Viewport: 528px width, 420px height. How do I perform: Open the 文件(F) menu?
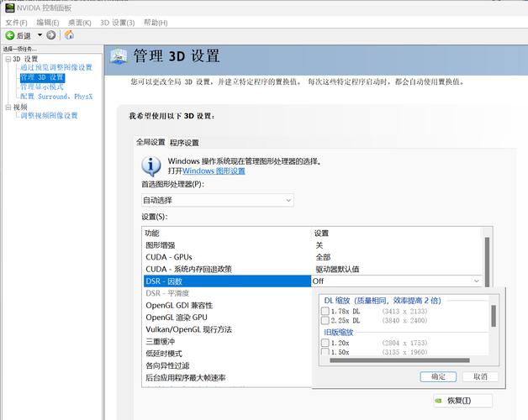(x=16, y=23)
